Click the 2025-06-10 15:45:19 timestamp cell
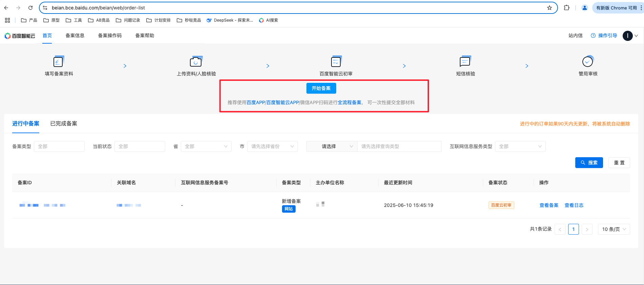 click(409, 205)
